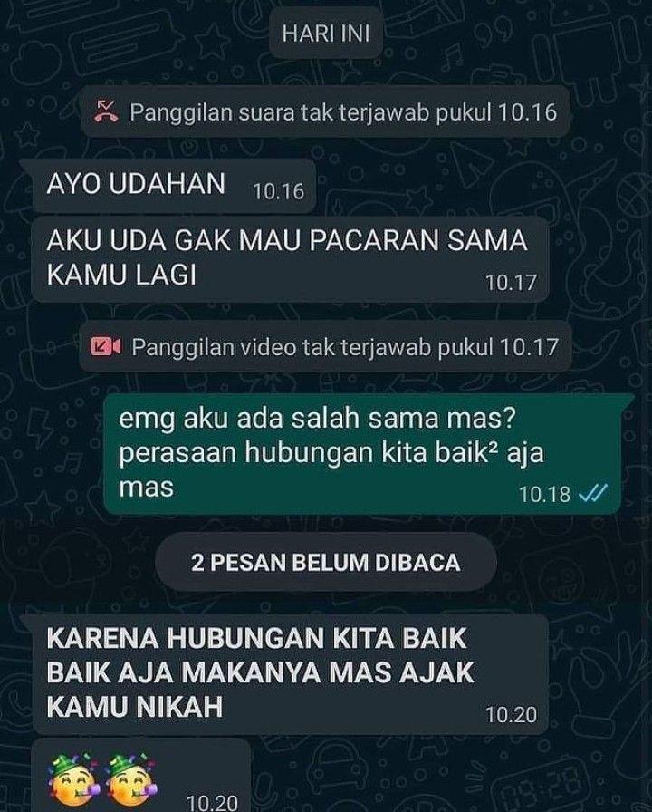
Task: Tap the 10.17 timestamp on PACARAN message
Action: (511, 283)
